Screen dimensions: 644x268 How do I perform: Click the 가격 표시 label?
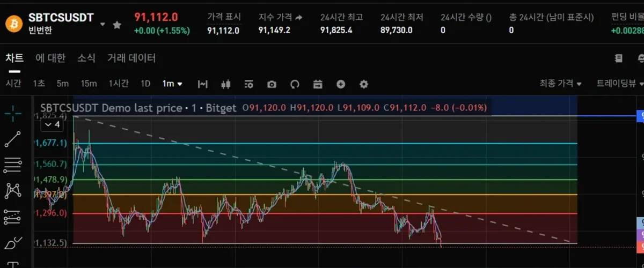click(x=223, y=17)
